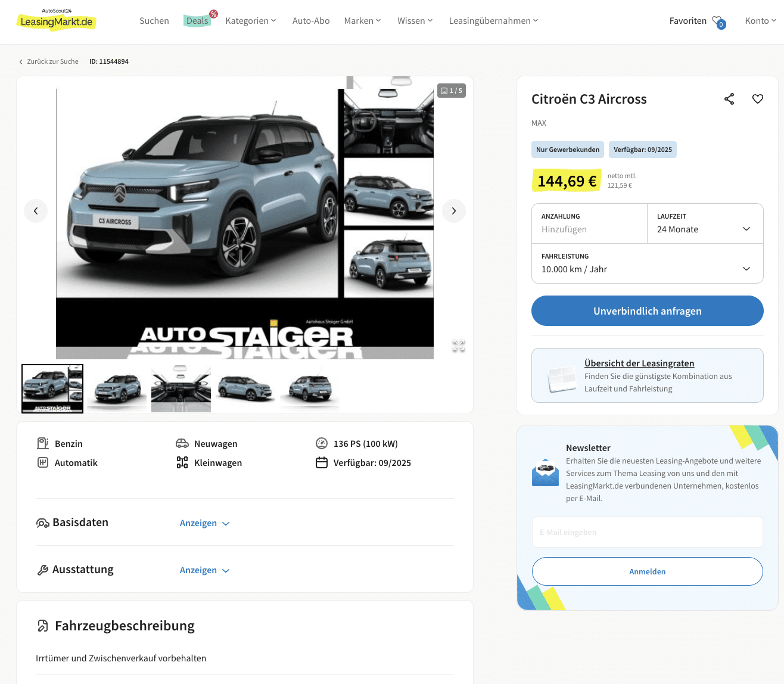This screenshot has width=784, height=684.
Task: Expand Ausstattung with Anzeigen
Action: [x=204, y=570]
